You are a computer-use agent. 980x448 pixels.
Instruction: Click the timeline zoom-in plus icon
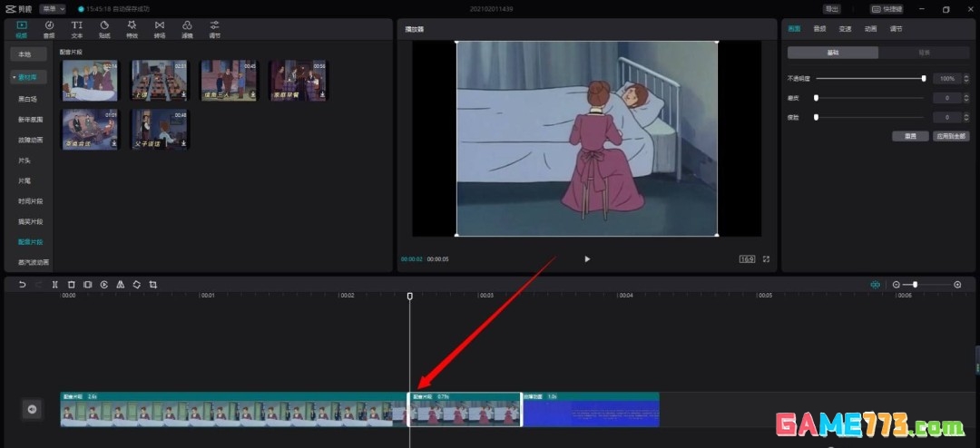click(957, 284)
